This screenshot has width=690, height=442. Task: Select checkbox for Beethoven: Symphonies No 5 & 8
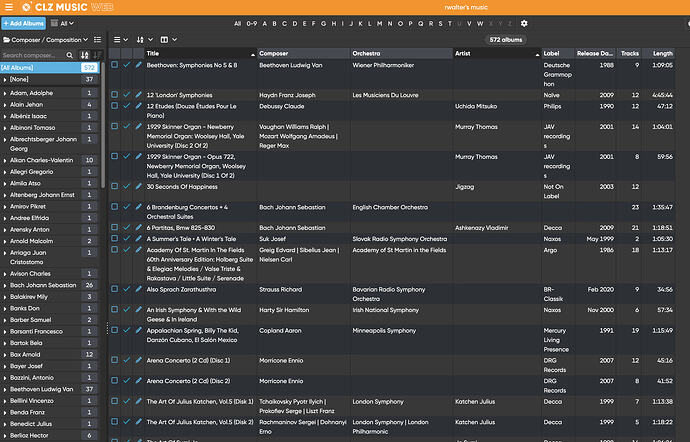(x=114, y=65)
